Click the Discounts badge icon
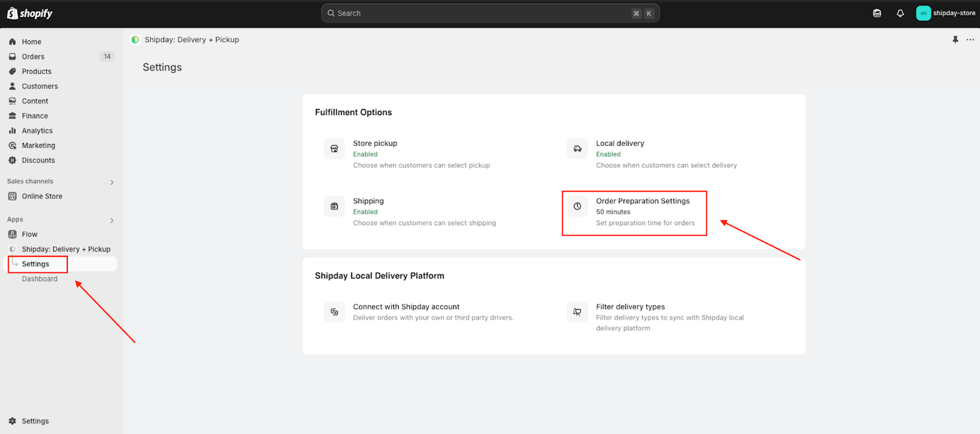Screen dimensions: 980x434 (12, 160)
